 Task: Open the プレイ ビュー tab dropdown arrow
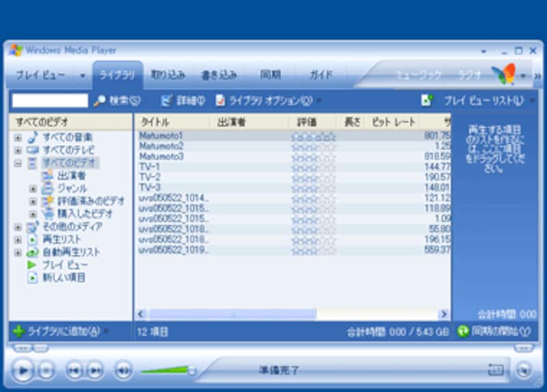pos(83,75)
